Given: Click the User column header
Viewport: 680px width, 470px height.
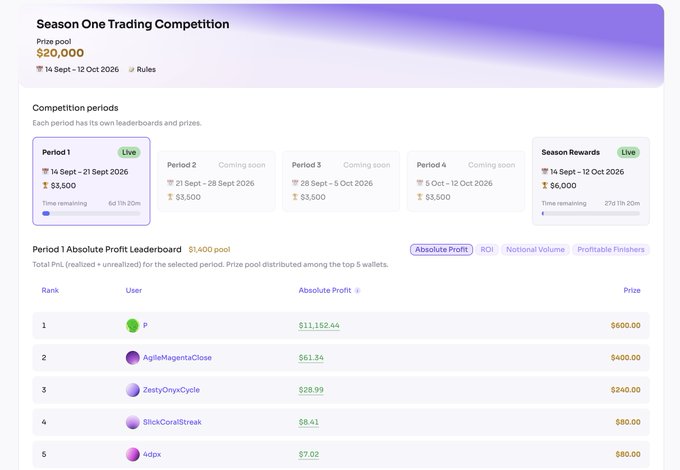Looking at the screenshot, I should tap(134, 290).
